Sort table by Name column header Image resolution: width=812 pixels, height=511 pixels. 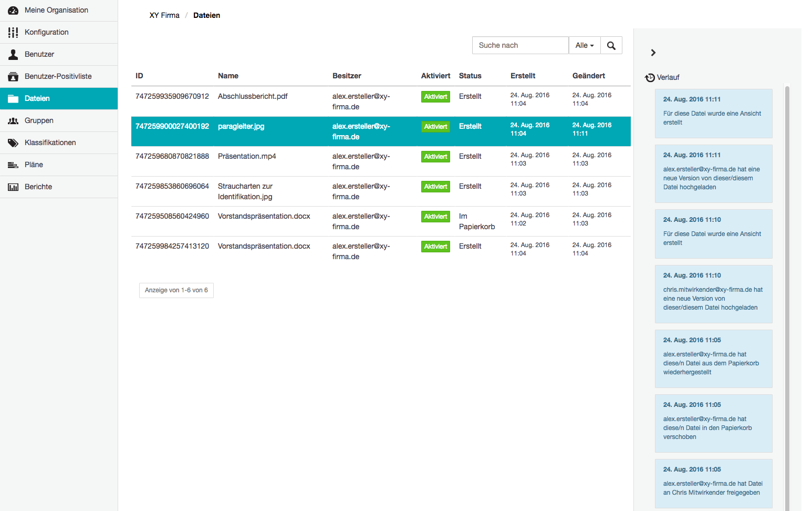pos(228,76)
